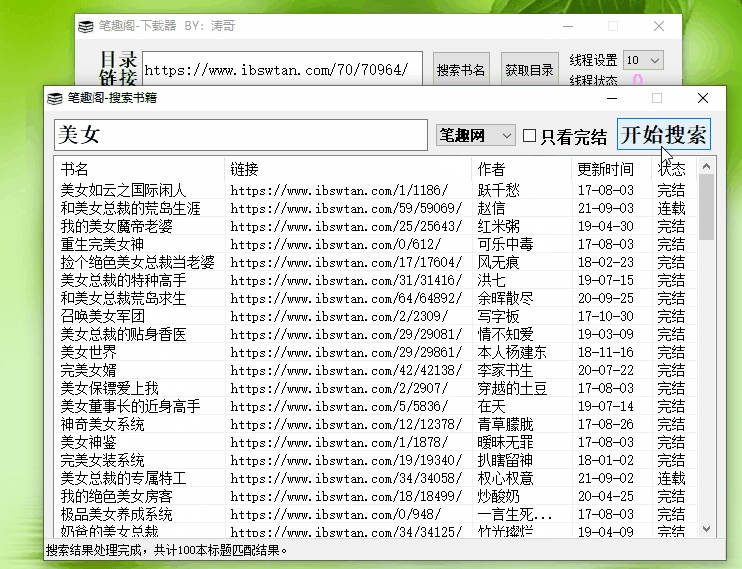Select the row 捡个绝色美女总裁当老婆
The height and width of the screenshot is (569, 742).
376,262
